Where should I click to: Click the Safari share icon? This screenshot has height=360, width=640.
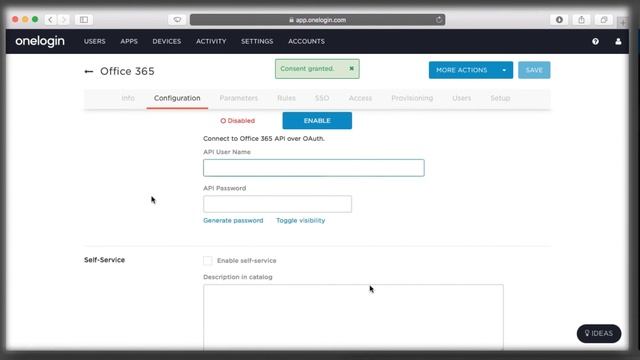(x=581, y=20)
